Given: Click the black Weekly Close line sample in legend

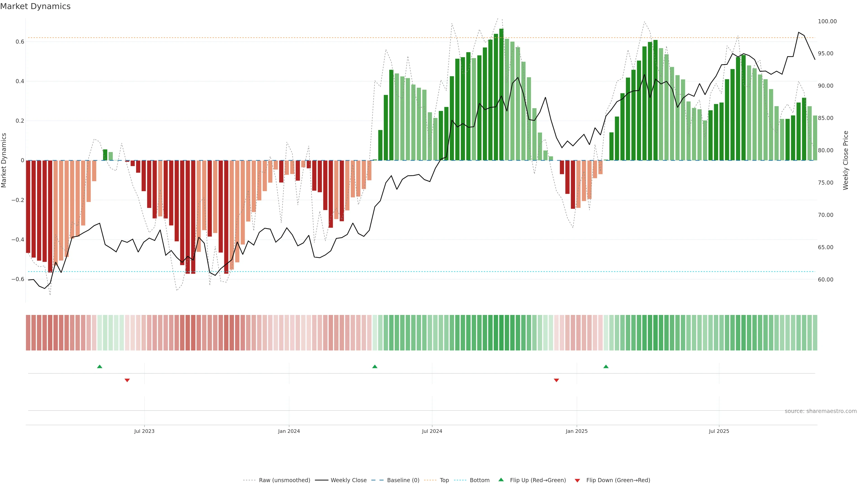Looking at the screenshot, I should (321, 480).
